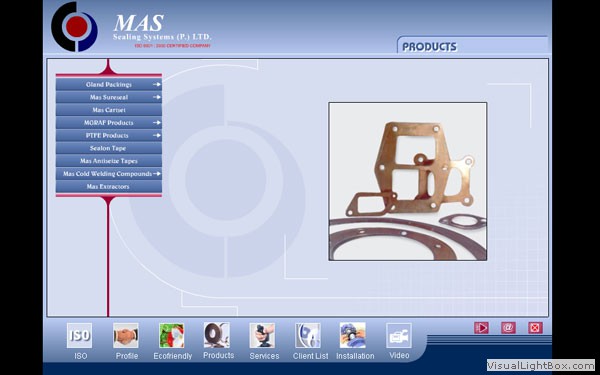Select the Ecofriendly icon
600x375 pixels.
tap(172, 335)
